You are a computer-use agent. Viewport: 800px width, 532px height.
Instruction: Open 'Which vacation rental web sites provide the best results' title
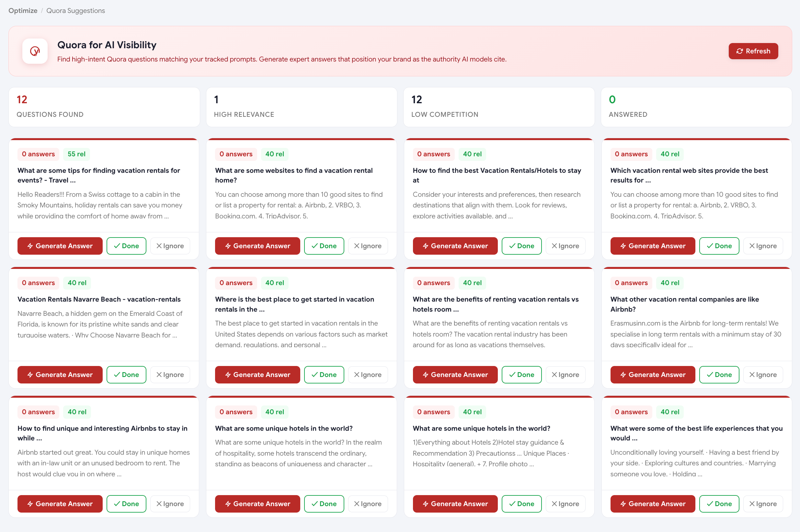click(x=689, y=175)
